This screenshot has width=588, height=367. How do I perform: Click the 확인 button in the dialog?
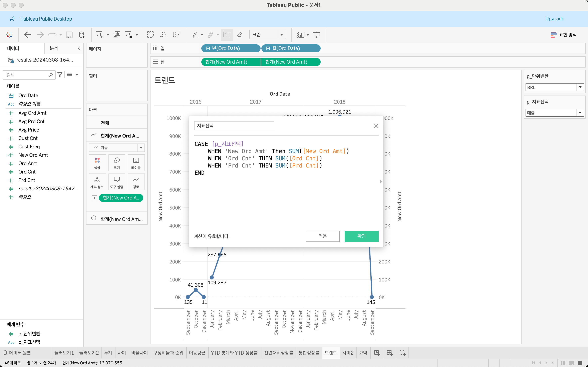(x=361, y=236)
